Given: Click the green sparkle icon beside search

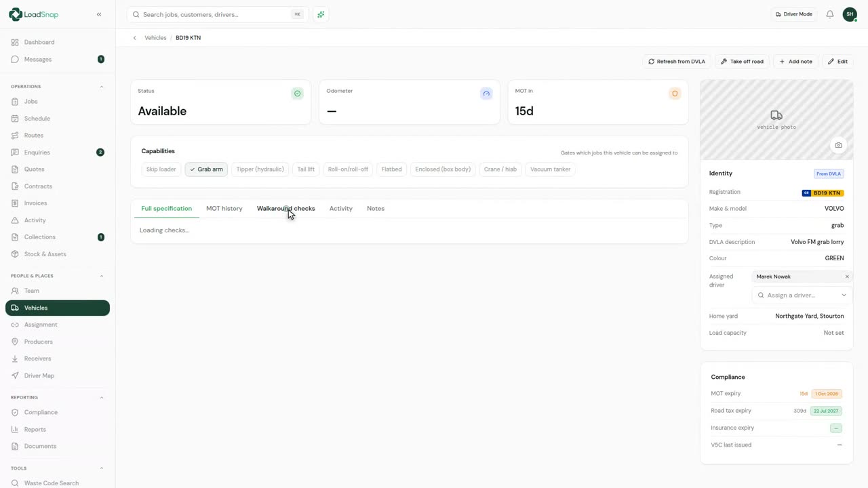Looking at the screenshot, I should pyautogui.click(x=321, y=14).
